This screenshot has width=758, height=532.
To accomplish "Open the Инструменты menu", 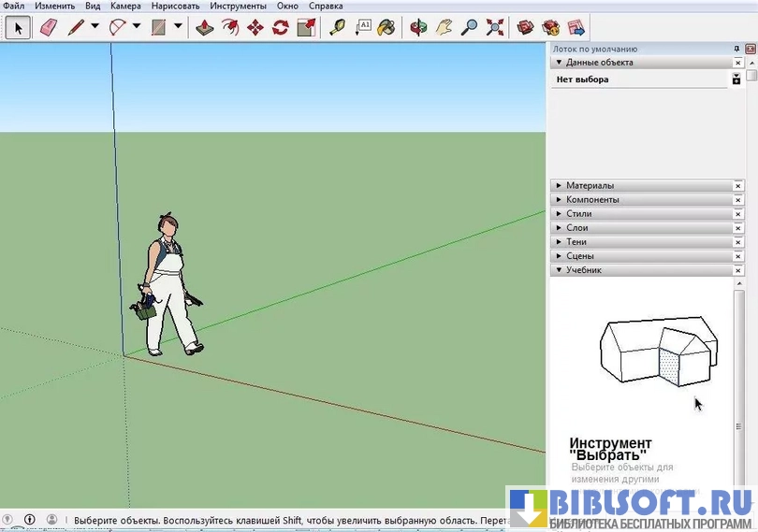I will coord(238,6).
